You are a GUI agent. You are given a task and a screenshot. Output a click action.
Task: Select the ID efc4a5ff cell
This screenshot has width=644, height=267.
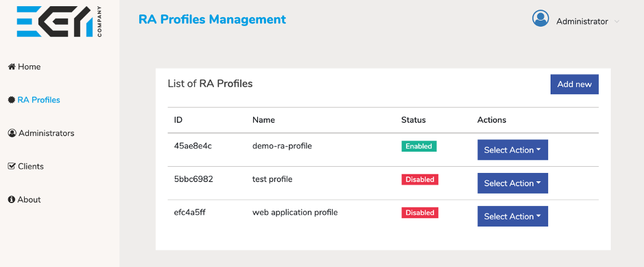189,213
